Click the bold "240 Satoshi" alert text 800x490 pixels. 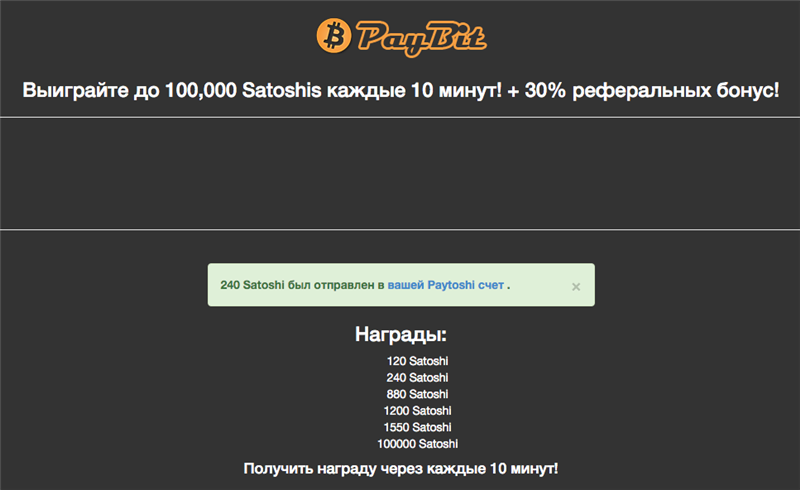point(252,285)
